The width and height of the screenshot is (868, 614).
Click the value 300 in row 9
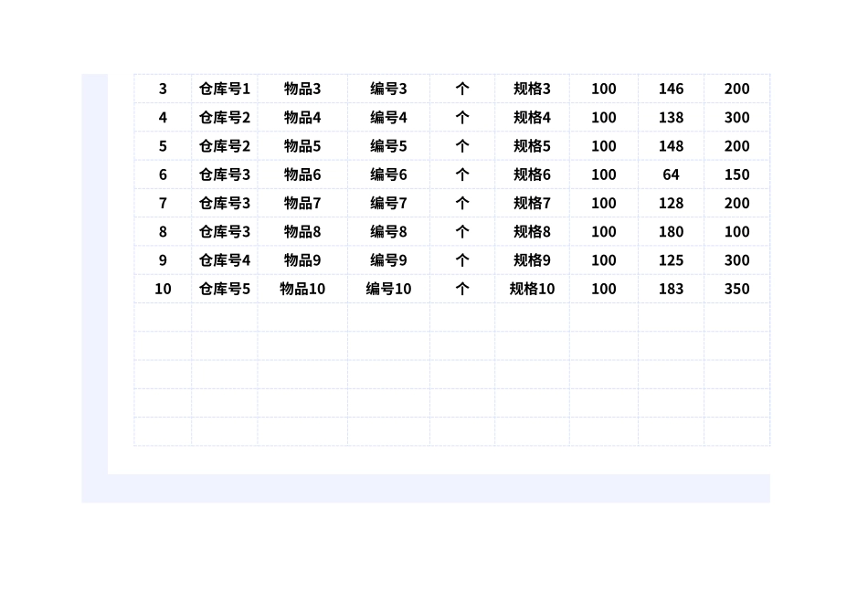point(736,260)
